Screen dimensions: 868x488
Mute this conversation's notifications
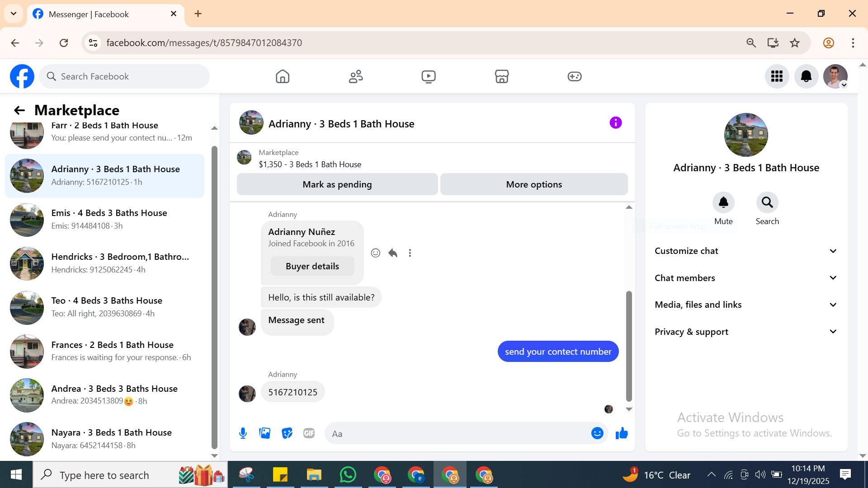tap(723, 203)
